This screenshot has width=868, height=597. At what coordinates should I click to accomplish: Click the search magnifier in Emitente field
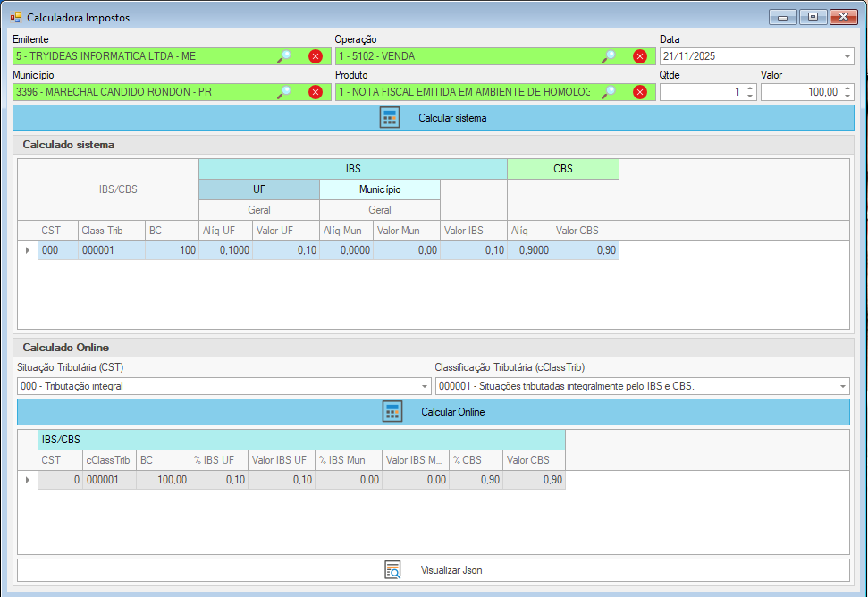(284, 56)
